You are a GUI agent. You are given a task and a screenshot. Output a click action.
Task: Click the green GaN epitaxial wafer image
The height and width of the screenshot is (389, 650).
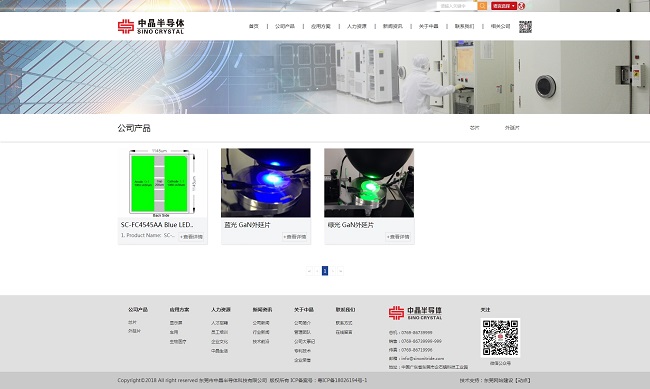369,183
